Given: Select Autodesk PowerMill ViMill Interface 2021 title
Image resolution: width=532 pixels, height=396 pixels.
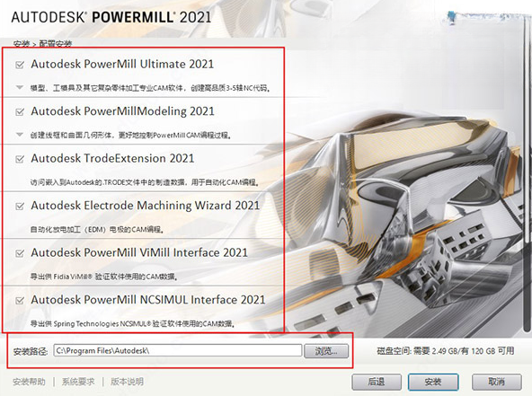Looking at the screenshot, I should point(139,252).
